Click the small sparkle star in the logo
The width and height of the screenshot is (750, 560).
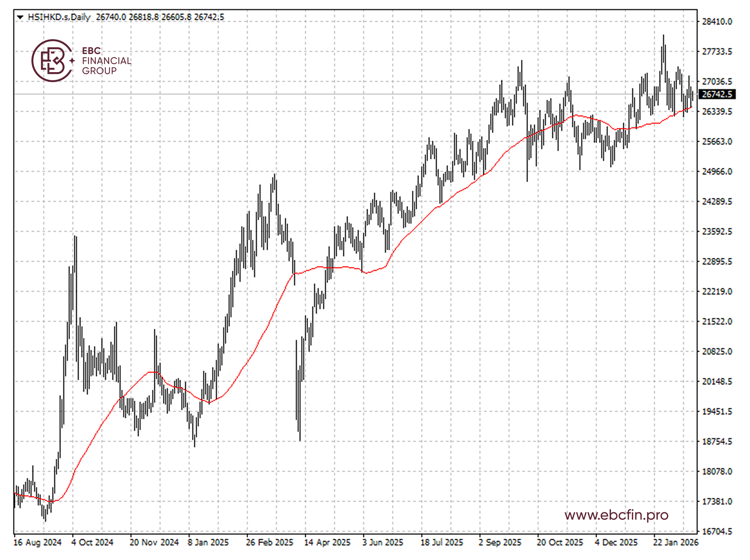[x=72, y=61]
